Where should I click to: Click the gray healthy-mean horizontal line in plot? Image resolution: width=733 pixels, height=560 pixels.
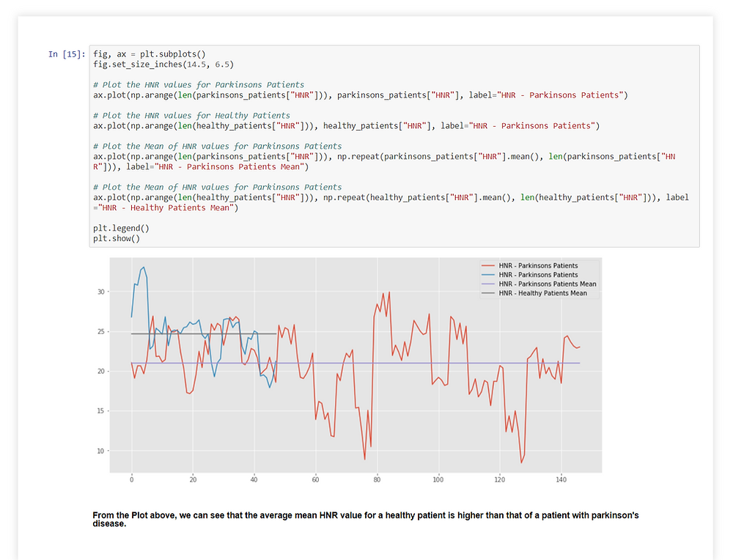click(x=204, y=334)
